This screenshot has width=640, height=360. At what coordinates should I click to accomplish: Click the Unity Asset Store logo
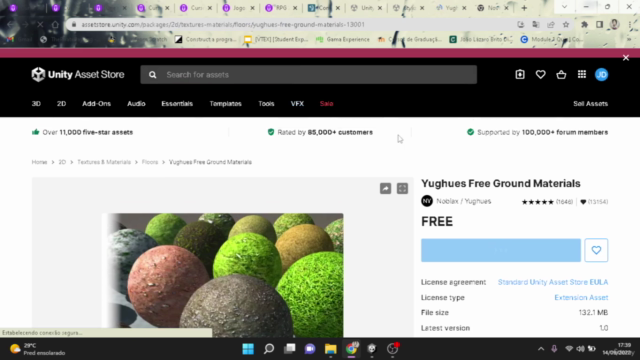click(78, 74)
